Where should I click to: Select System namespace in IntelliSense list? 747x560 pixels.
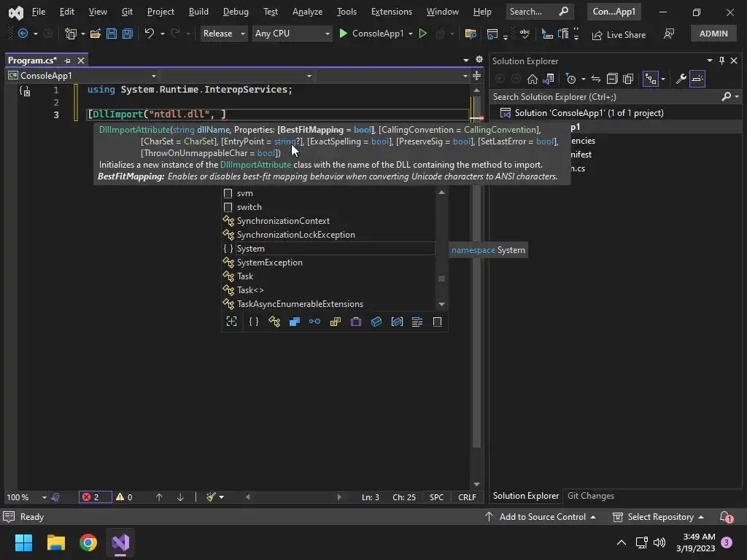point(329,249)
